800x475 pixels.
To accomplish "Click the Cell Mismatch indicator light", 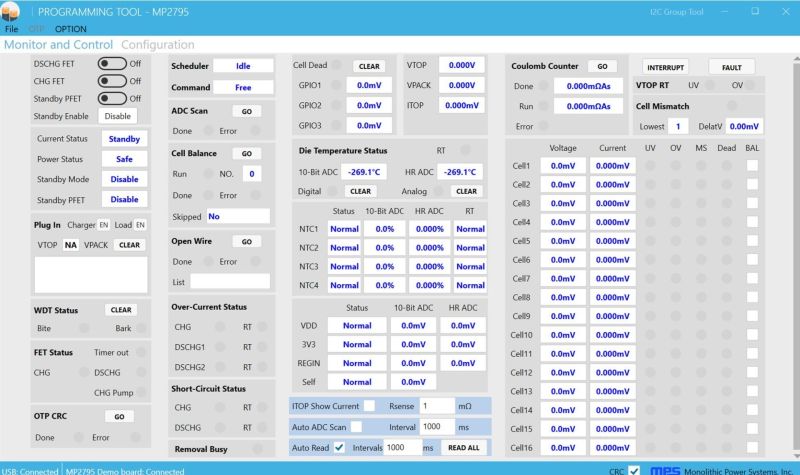I will (732, 106).
